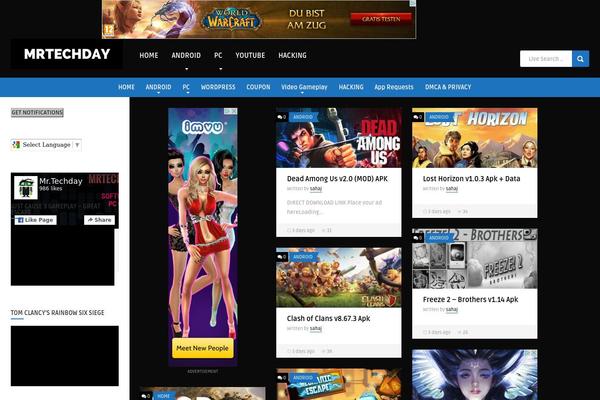600x400 pixels.
Task: Open App Requests in the blue bar
Action: (x=394, y=87)
